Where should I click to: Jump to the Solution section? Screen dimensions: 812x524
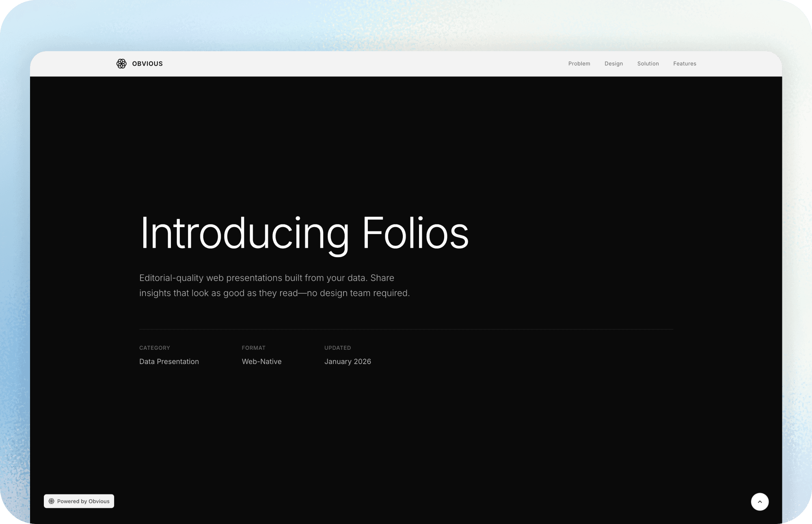point(648,64)
